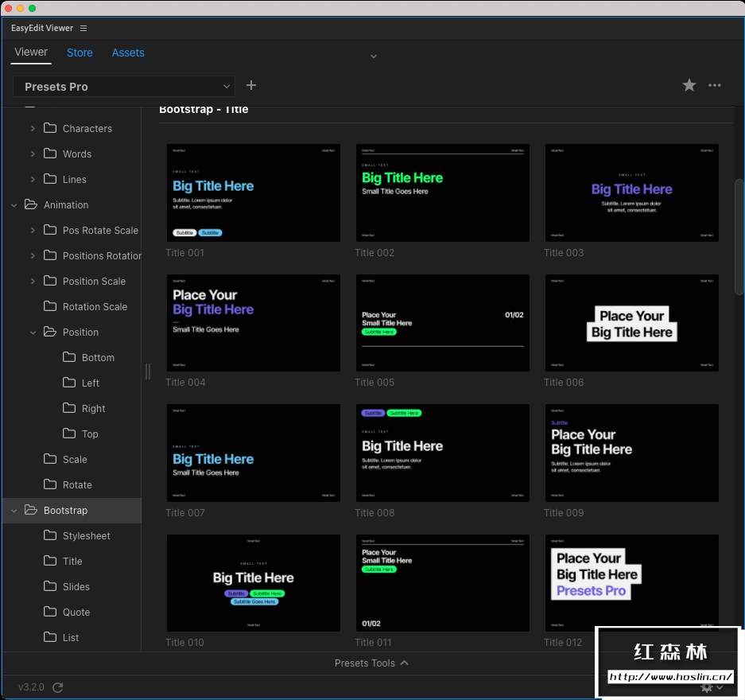Open the three-dots more options menu
Viewport: 745px width, 700px height.
(715, 86)
